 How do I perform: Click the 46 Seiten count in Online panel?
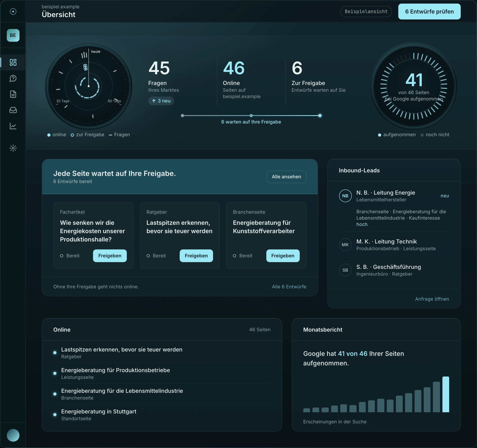click(260, 330)
